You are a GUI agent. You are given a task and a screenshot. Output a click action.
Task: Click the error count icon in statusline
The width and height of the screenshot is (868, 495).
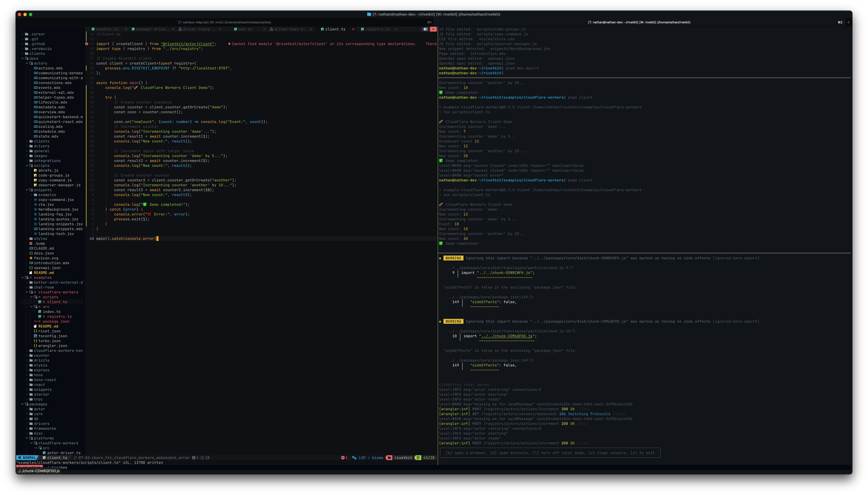[x=343, y=458]
